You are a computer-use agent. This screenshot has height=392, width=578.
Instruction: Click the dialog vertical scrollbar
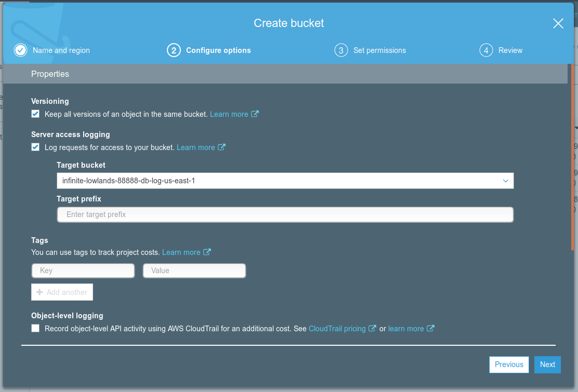(x=572, y=158)
